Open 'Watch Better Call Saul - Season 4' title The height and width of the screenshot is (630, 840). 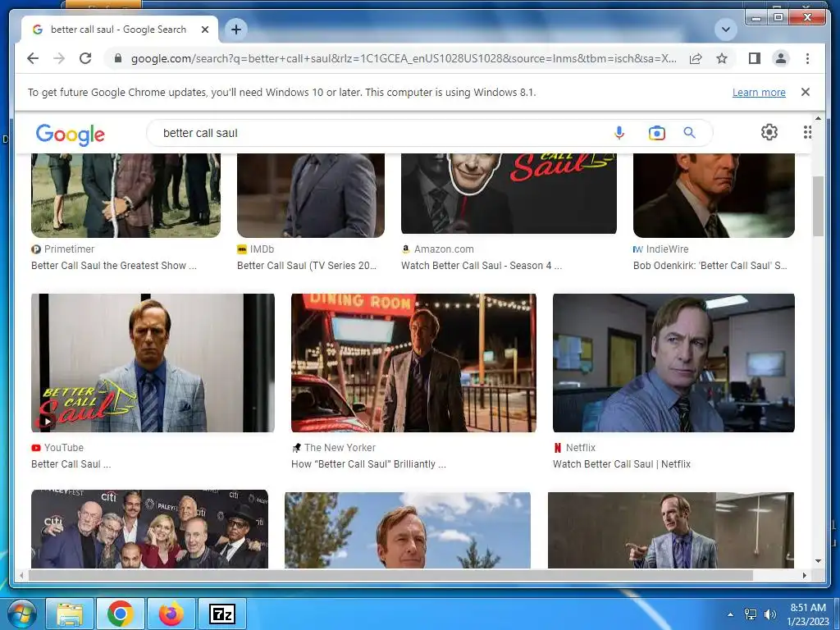coord(482,266)
